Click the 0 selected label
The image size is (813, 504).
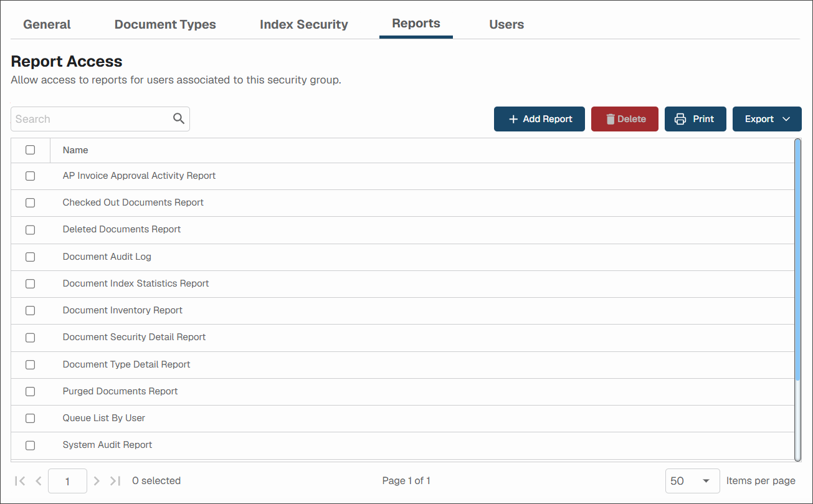156,481
